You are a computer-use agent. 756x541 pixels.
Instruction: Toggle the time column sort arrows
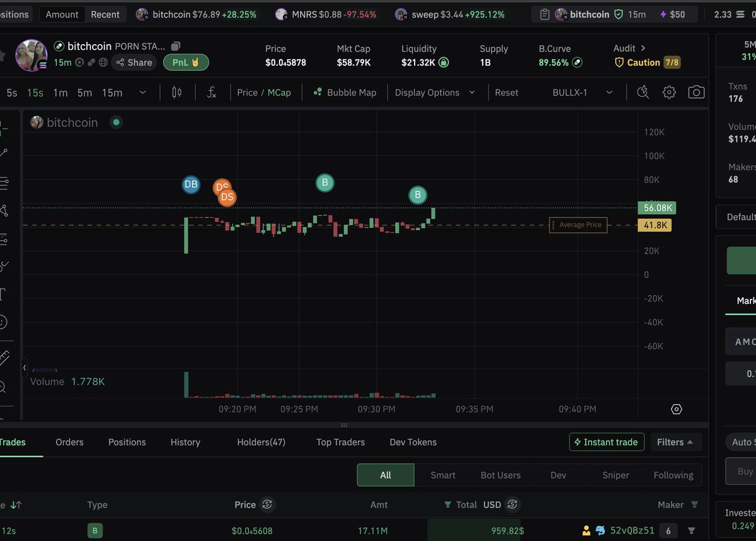(x=16, y=504)
